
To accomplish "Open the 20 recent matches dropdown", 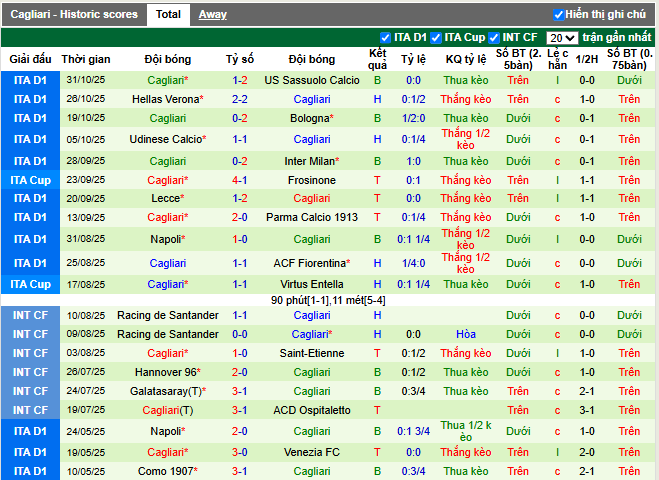I will click(562, 38).
